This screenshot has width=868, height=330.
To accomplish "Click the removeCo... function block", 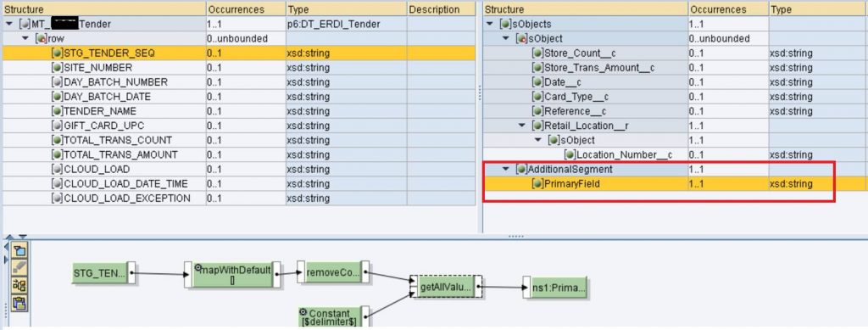I will [332, 272].
